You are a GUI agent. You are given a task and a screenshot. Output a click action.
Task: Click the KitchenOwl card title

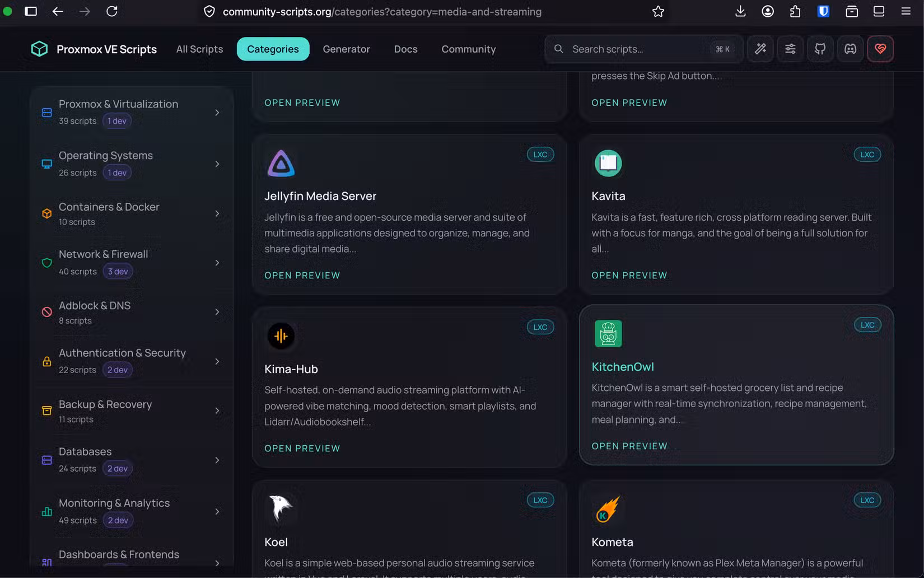pyautogui.click(x=623, y=367)
